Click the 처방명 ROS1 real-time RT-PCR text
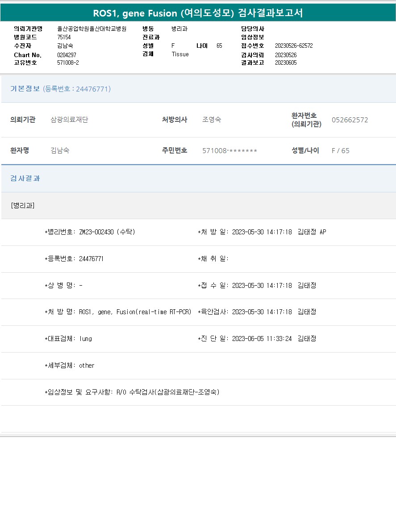The height and width of the screenshot is (532, 396). click(135, 312)
